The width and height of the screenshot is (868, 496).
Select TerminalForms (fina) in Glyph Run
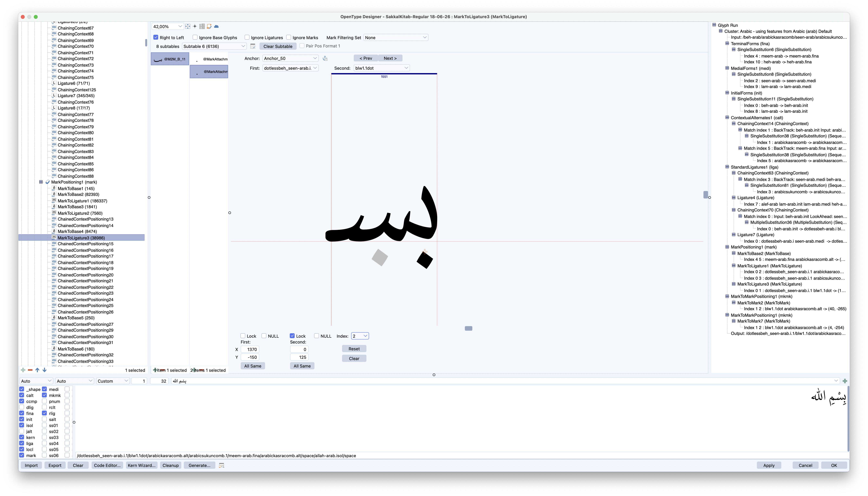pyautogui.click(x=750, y=44)
